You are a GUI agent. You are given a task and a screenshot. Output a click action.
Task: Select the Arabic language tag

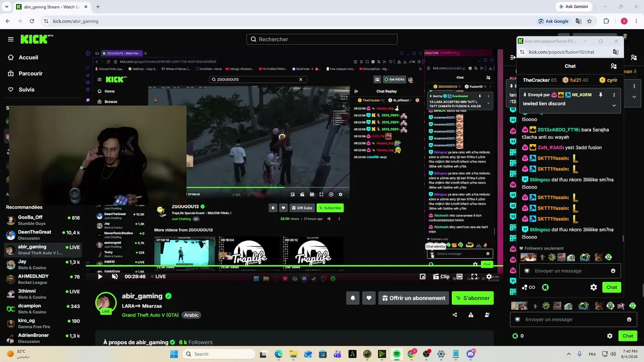pos(191,315)
